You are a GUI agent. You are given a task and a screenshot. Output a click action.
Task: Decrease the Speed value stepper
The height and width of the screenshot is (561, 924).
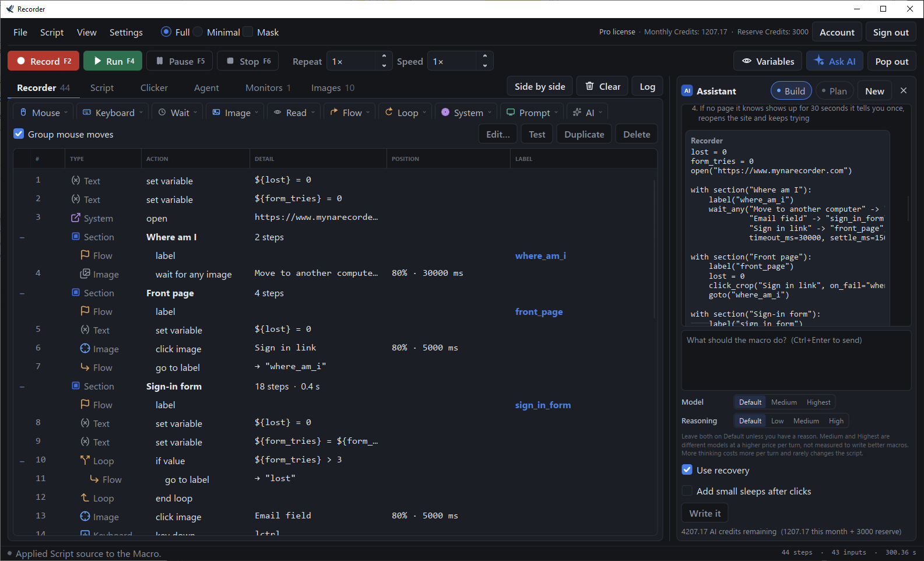pos(484,65)
